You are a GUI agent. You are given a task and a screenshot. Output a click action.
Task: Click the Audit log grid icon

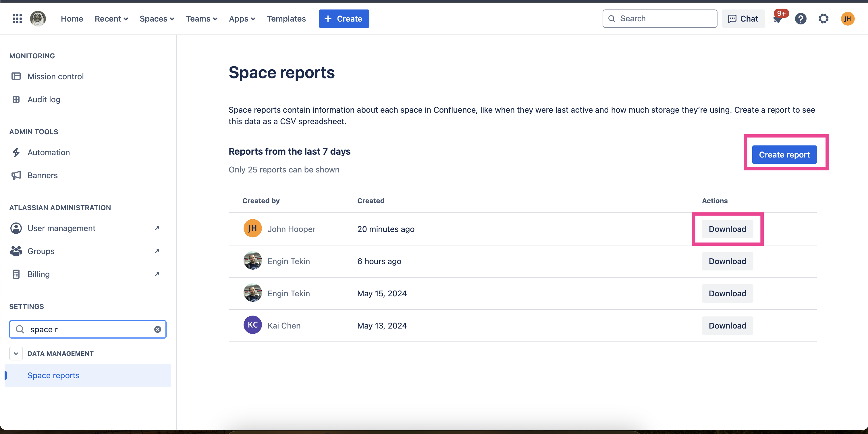pyautogui.click(x=16, y=99)
